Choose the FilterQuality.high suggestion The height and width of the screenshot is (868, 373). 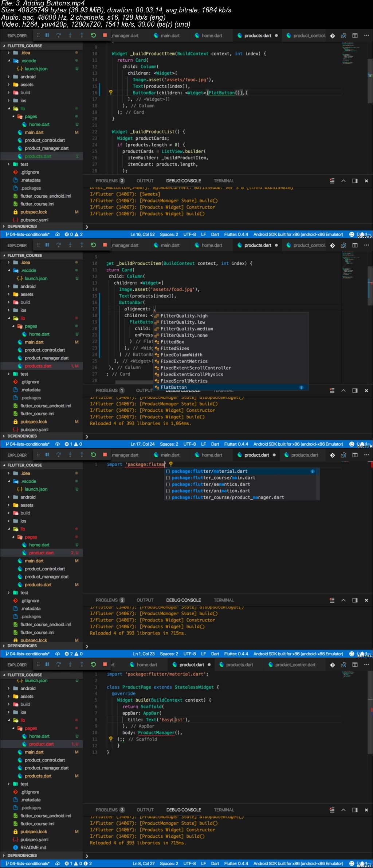pyautogui.click(x=231, y=316)
